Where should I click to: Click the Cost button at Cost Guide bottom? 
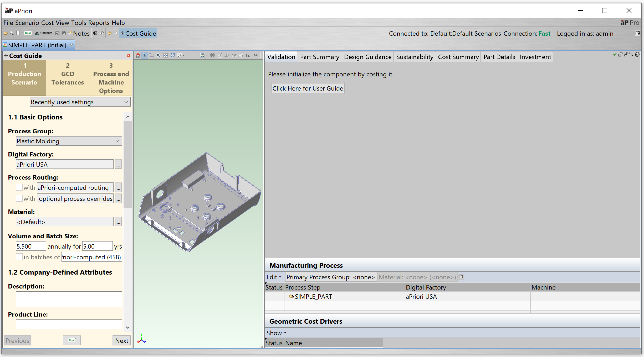point(72,340)
